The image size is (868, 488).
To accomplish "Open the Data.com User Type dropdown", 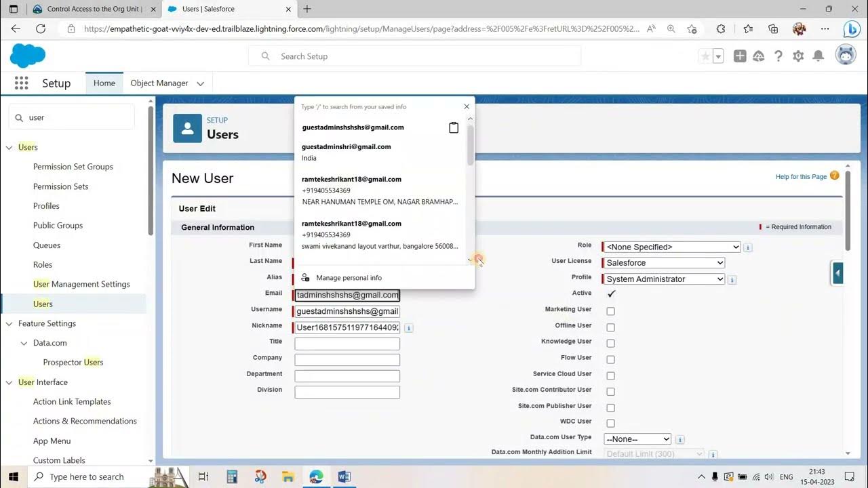I will (637, 439).
